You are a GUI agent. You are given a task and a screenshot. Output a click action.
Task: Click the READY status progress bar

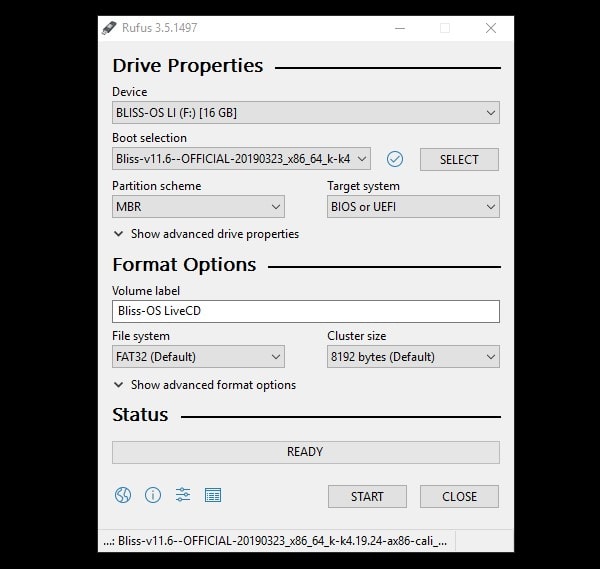[306, 452]
